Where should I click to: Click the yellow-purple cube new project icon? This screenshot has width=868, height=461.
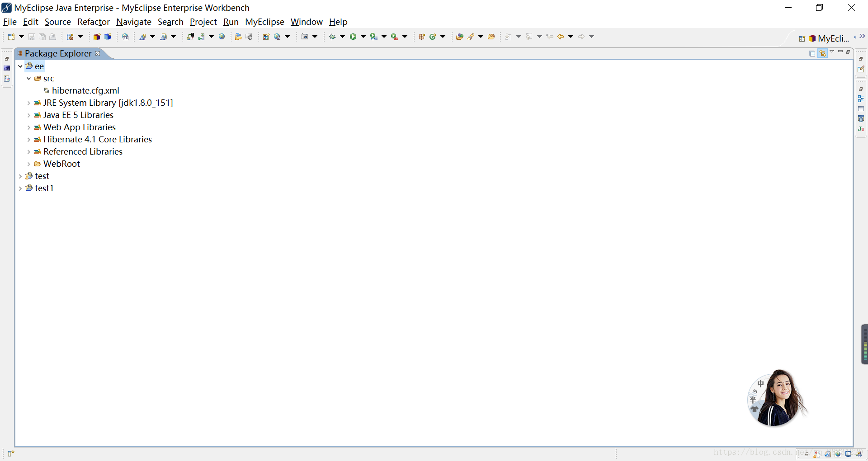pyautogui.click(x=97, y=37)
